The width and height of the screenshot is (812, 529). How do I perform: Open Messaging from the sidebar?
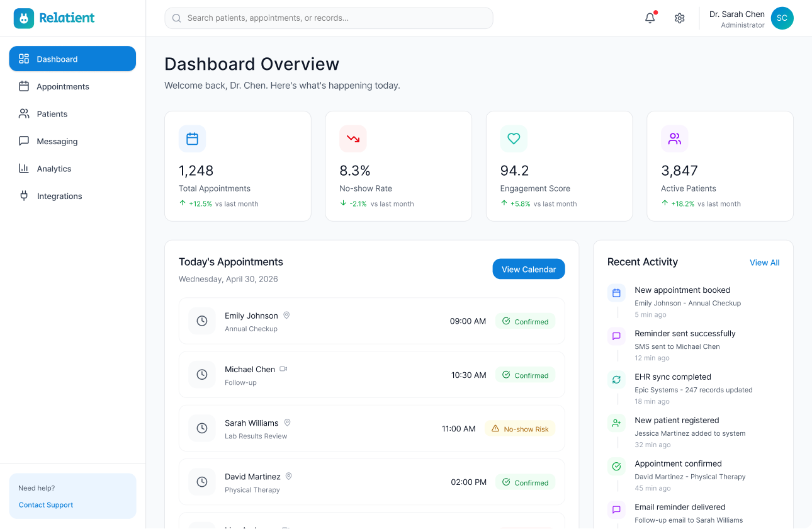(72, 141)
